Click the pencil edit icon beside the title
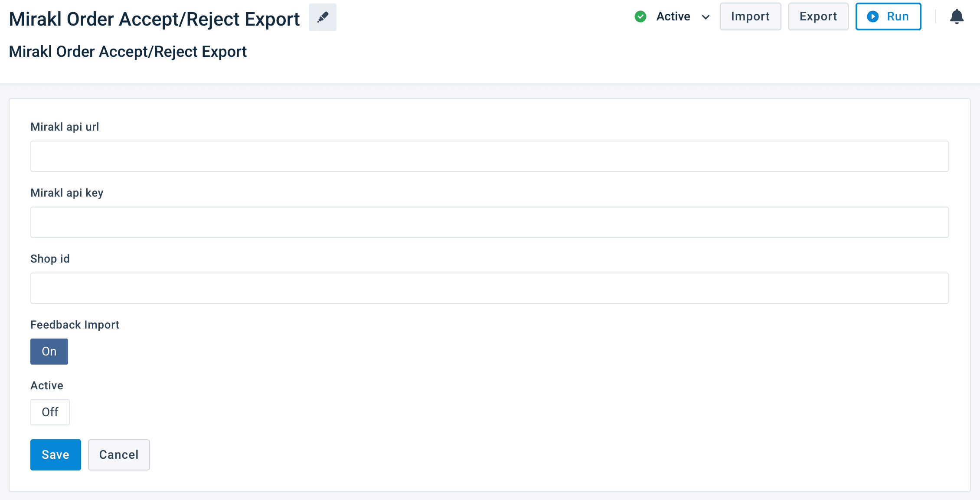 (322, 17)
